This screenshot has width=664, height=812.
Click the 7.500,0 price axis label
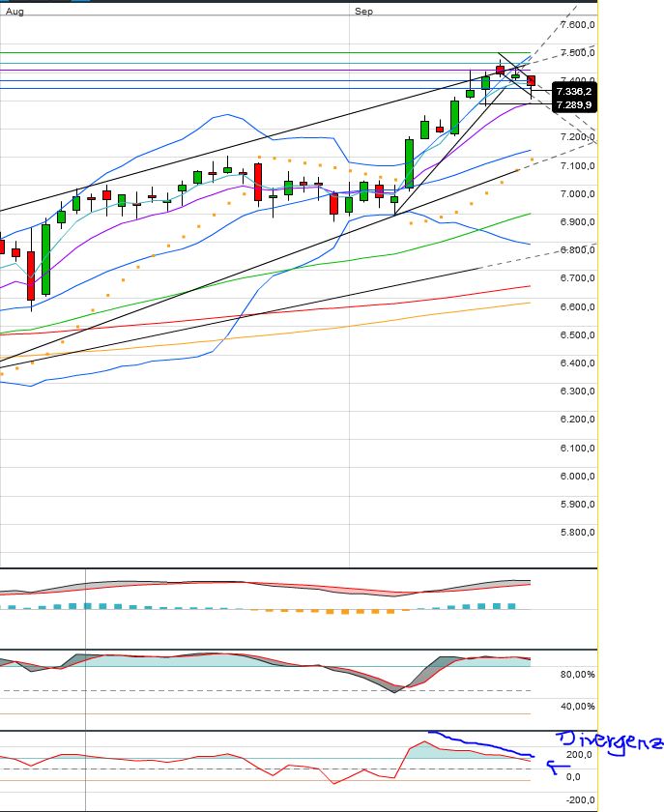tap(578, 53)
